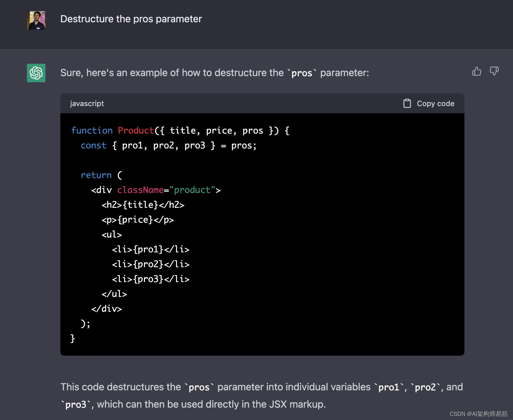Click the clipboard icon in code header
The width and height of the screenshot is (513, 420).
(x=407, y=103)
